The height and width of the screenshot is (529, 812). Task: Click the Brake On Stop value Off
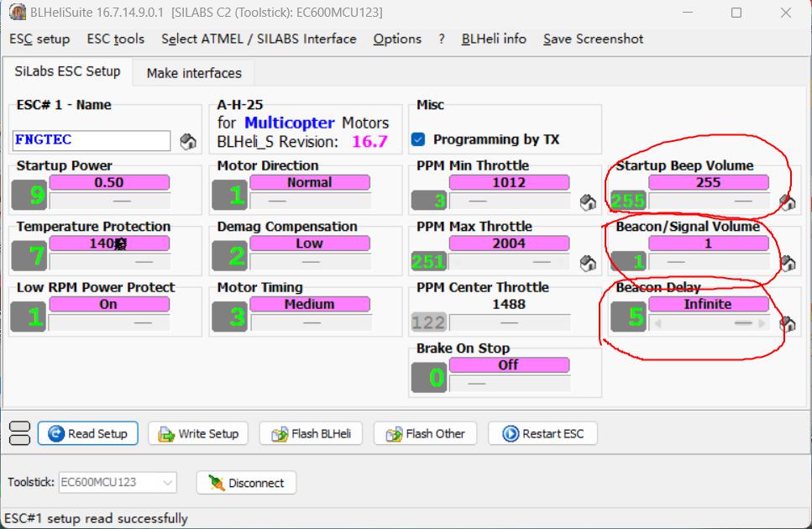pos(509,365)
